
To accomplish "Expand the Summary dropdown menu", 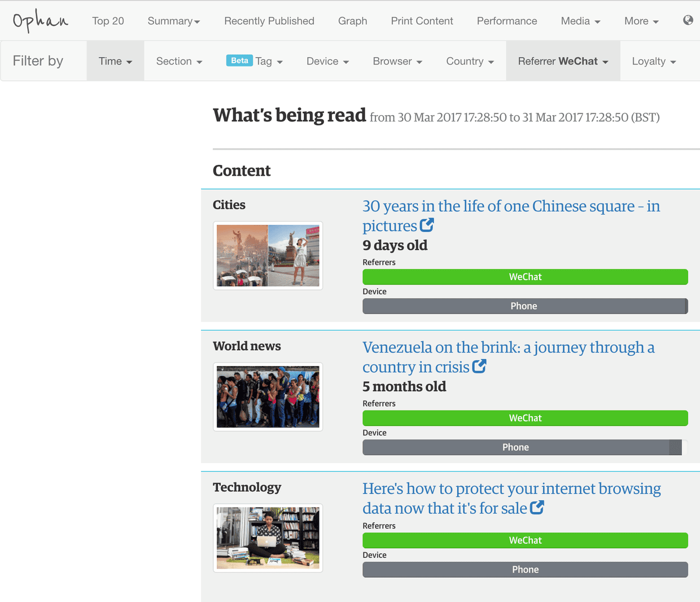I will tap(173, 21).
